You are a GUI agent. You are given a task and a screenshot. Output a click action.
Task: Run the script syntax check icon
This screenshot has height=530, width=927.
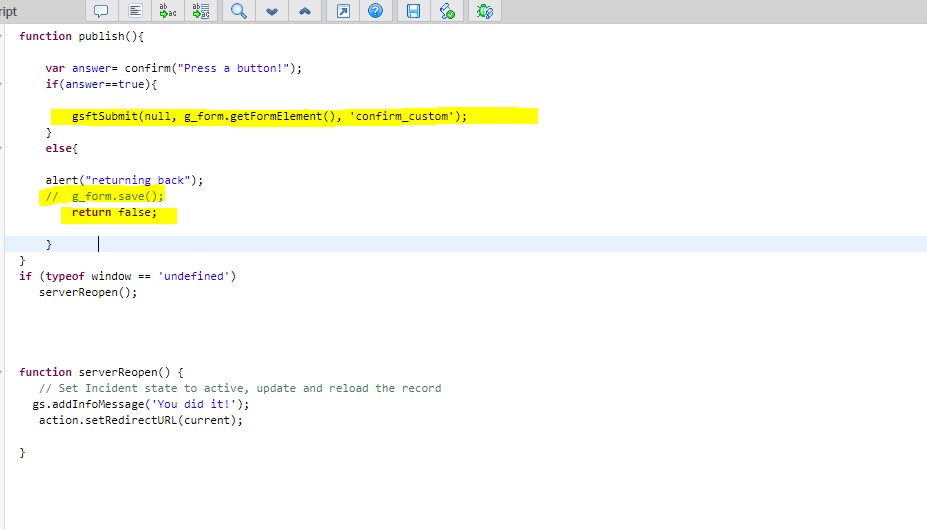(x=447, y=11)
